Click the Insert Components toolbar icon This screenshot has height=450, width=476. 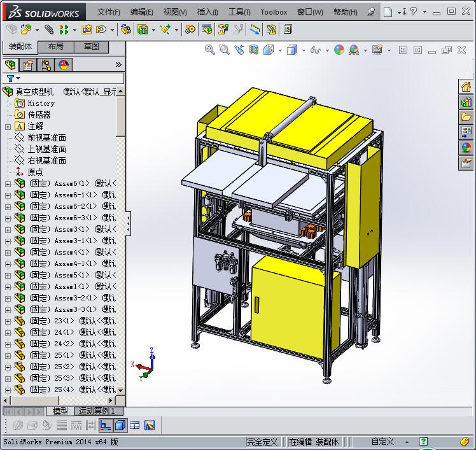tap(25, 29)
